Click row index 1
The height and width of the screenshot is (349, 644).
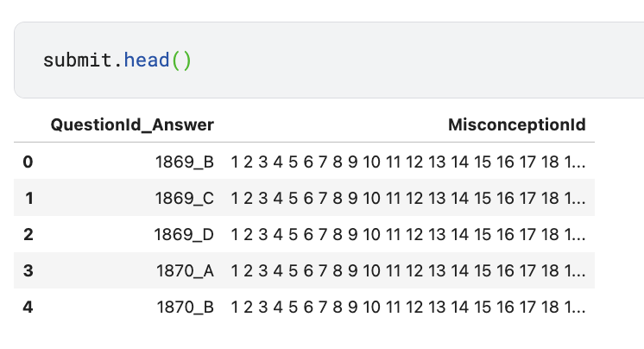click(x=28, y=198)
